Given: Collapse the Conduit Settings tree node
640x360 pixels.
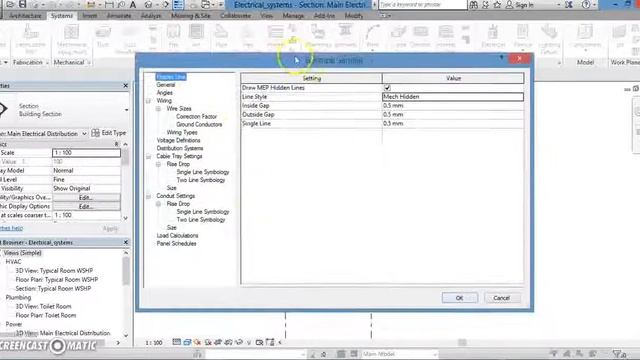Looking at the screenshot, I should [x=149, y=196].
